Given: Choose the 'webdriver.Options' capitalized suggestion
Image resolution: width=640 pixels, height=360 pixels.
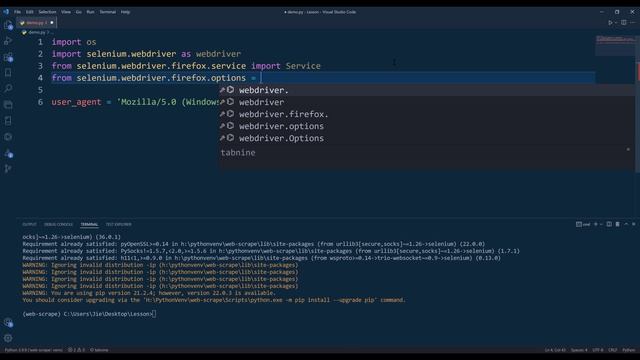Looking at the screenshot, I should pos(427,138).
